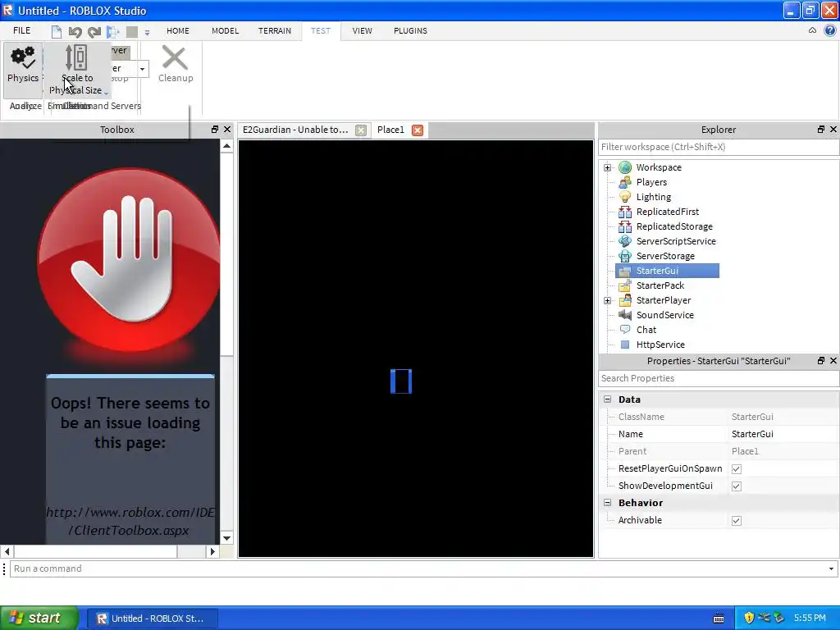Select the StarterPlayer folder icon

624,300
